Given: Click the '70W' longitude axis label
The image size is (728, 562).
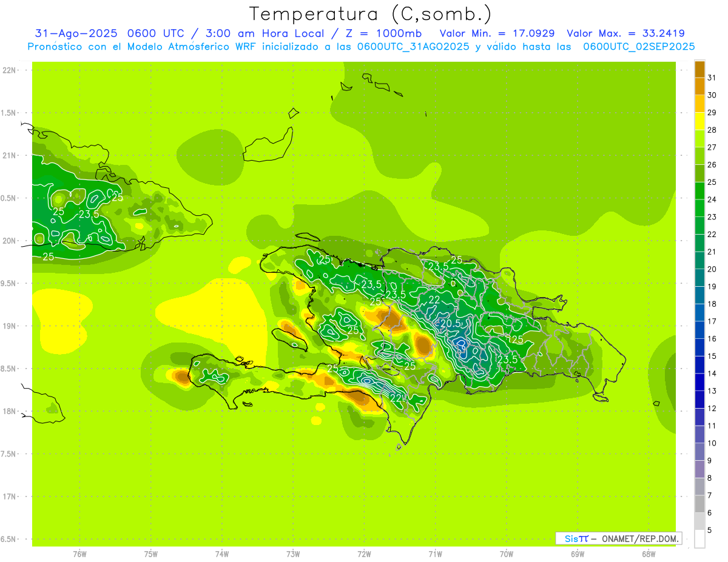Looking at the screenshot, I should 507,554.
